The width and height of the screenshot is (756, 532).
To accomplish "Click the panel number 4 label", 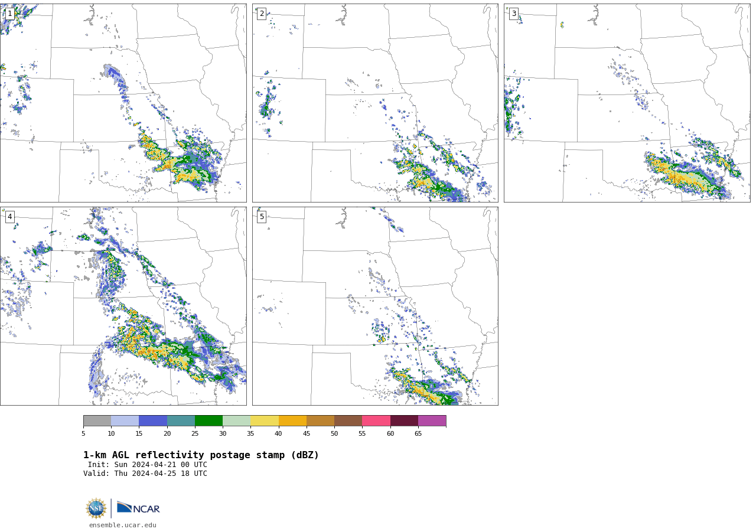I will click(x=9, y=217).
